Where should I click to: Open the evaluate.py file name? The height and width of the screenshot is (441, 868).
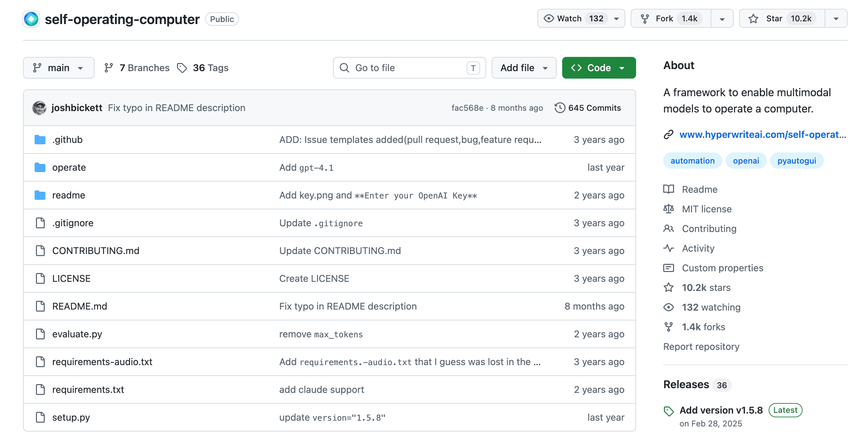[x=77, y=334]
